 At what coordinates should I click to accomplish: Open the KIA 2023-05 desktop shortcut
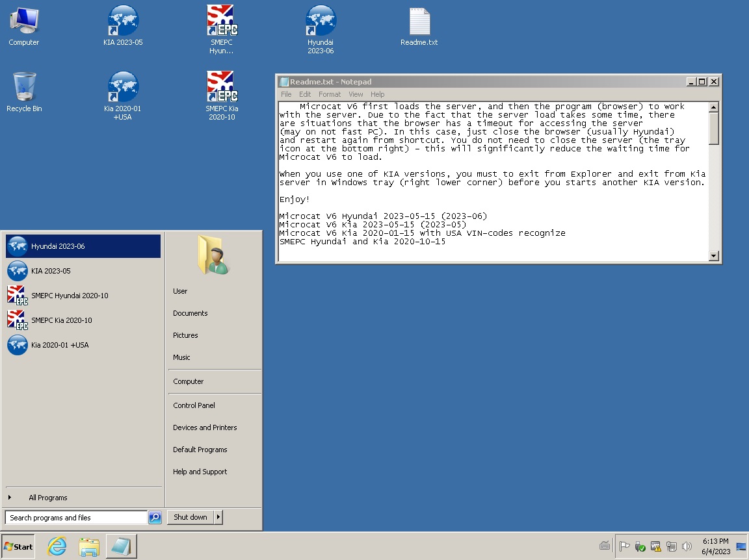point(123,26)
